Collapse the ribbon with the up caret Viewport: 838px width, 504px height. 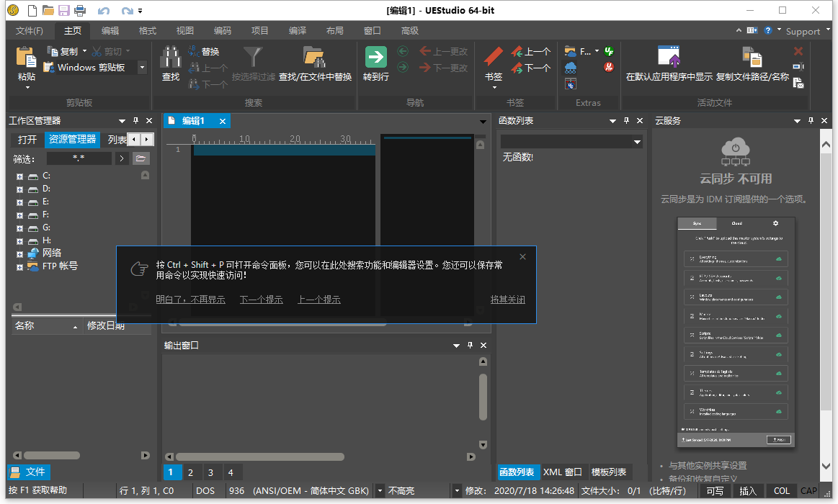739,30
